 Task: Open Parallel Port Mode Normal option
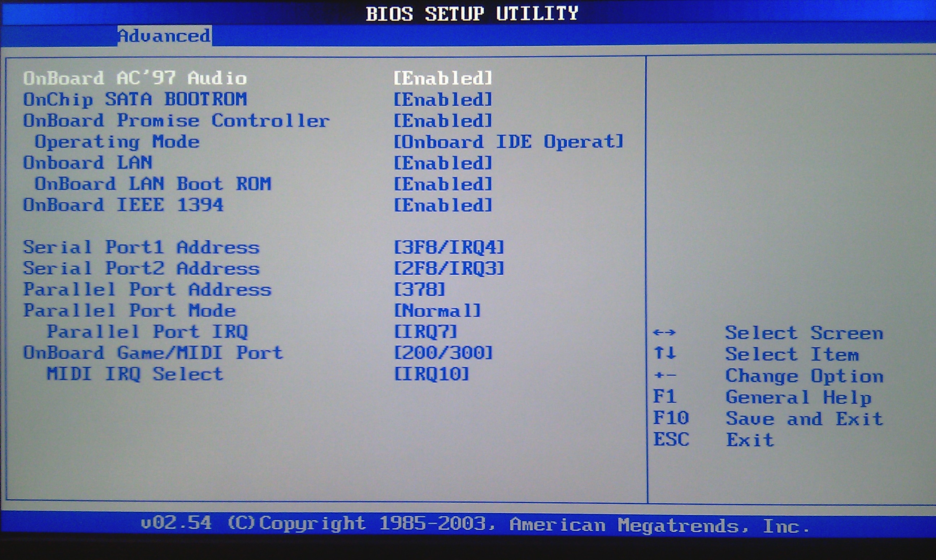437,311
